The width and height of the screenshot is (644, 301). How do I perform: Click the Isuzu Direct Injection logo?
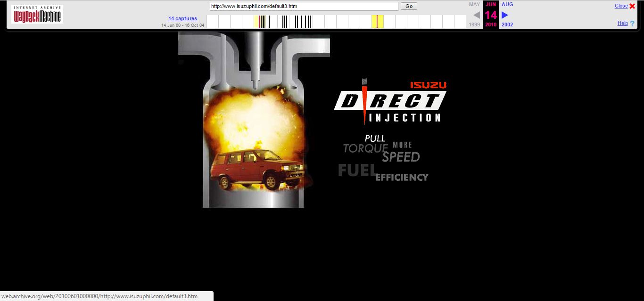pos(390,101)
